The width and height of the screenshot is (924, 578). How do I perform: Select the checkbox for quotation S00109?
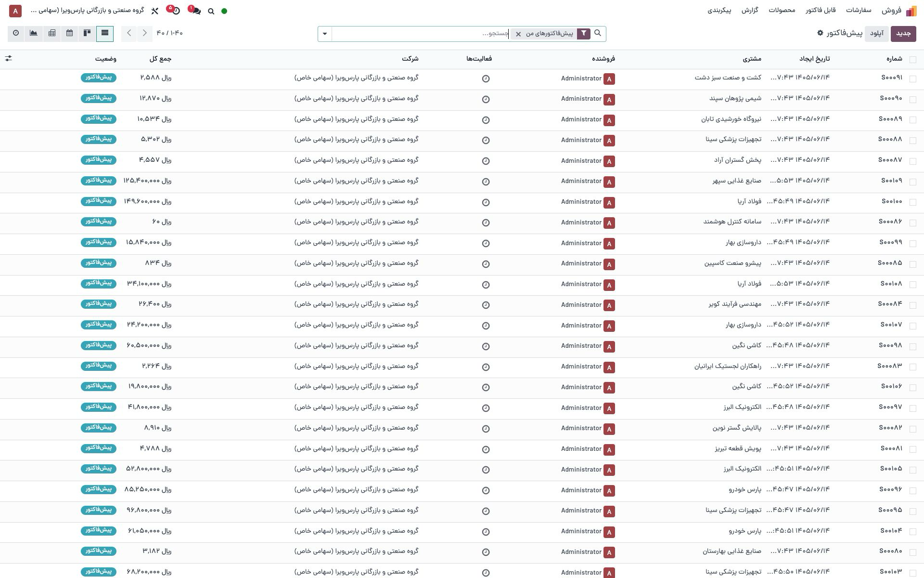tap(913, 182)
